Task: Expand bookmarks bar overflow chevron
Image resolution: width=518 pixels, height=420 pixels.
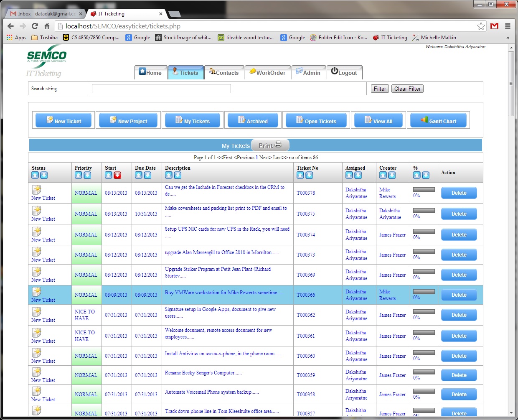Action: [508, 38]
